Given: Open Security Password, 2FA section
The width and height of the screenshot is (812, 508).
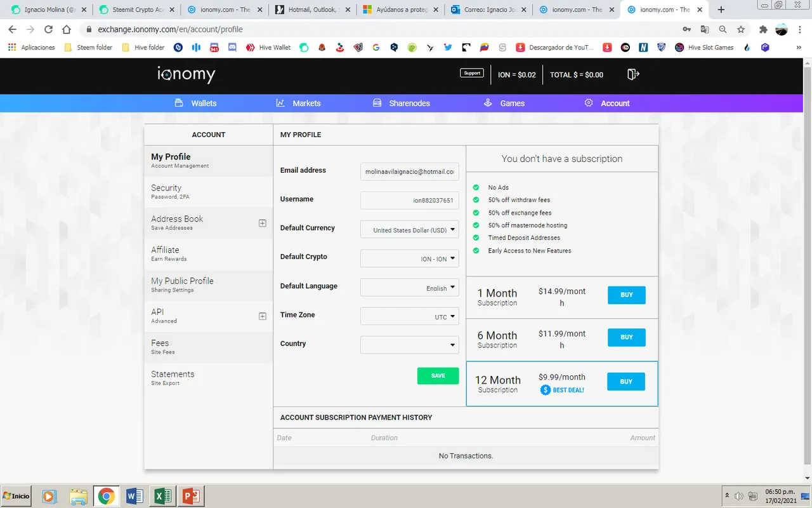Looking at the screenshot, I should (x=209, y=192).
